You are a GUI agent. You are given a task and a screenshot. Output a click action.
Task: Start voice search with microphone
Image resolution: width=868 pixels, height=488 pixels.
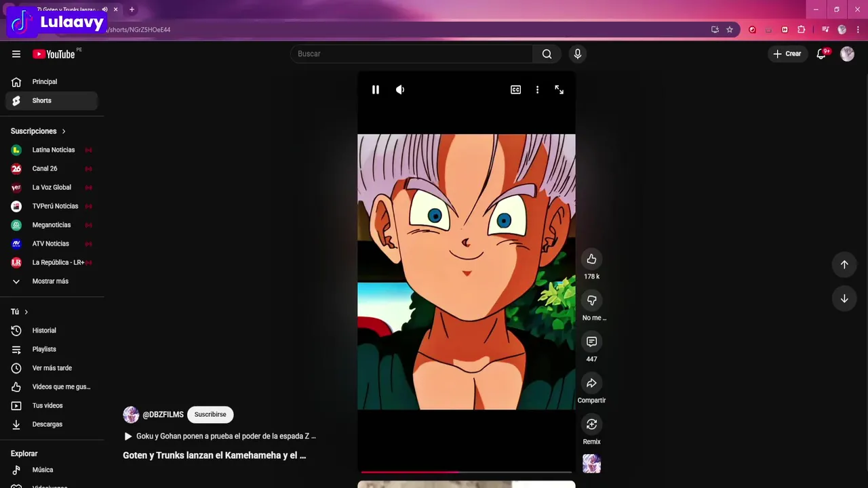tap(577, 54)
